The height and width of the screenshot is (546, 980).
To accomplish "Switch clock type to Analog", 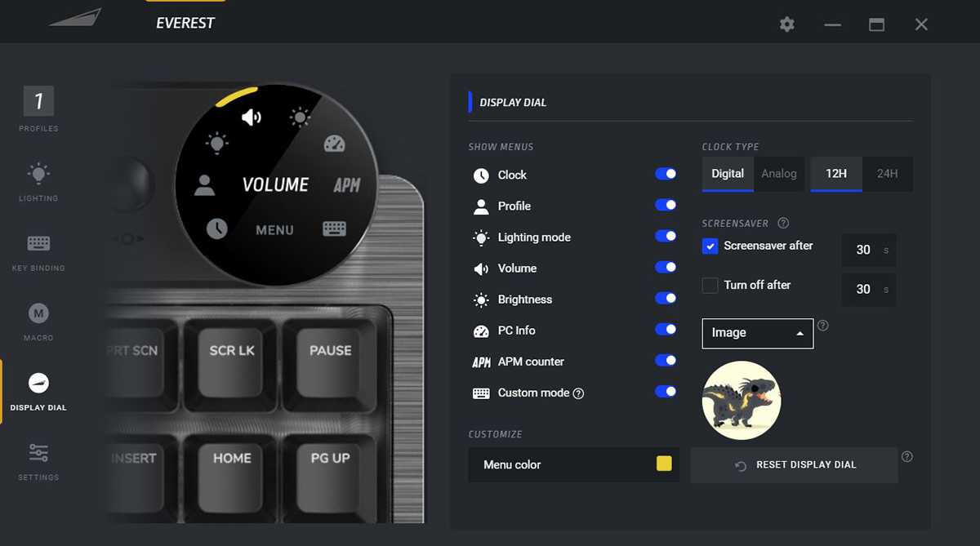I will pos(778,174).
